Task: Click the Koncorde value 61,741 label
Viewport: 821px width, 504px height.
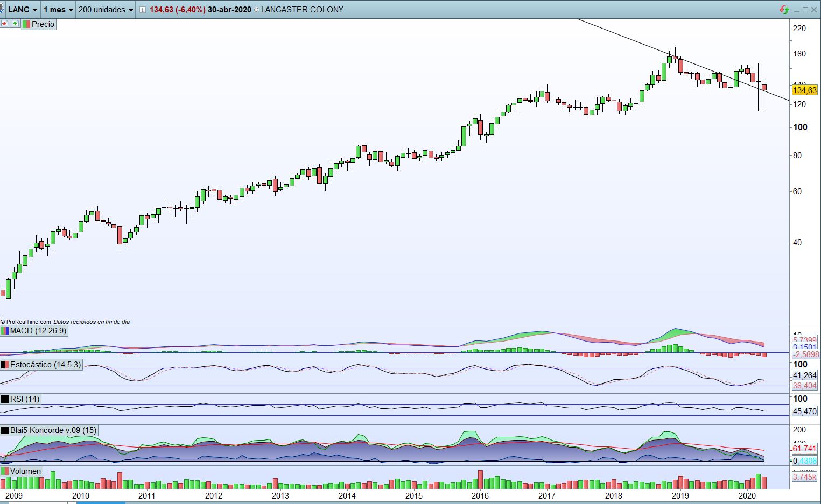Action: tap(805, 449)
